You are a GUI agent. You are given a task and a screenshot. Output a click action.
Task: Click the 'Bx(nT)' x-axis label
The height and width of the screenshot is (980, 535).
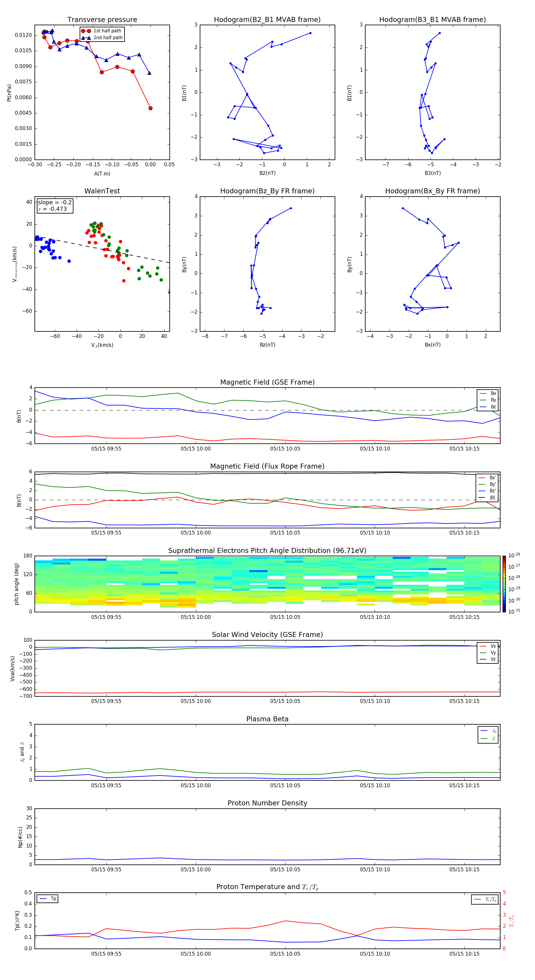coord(432,345)
